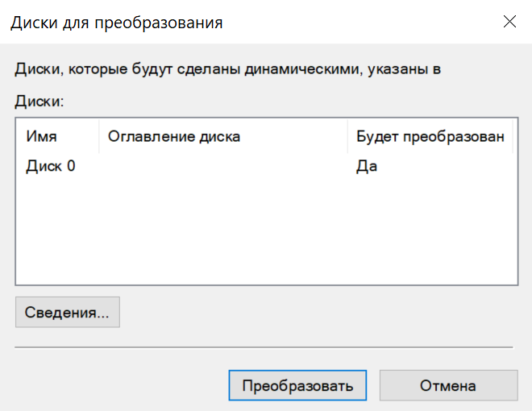Click the Будет преобразован column header
The image size is (532, 411).
[430, 136]
